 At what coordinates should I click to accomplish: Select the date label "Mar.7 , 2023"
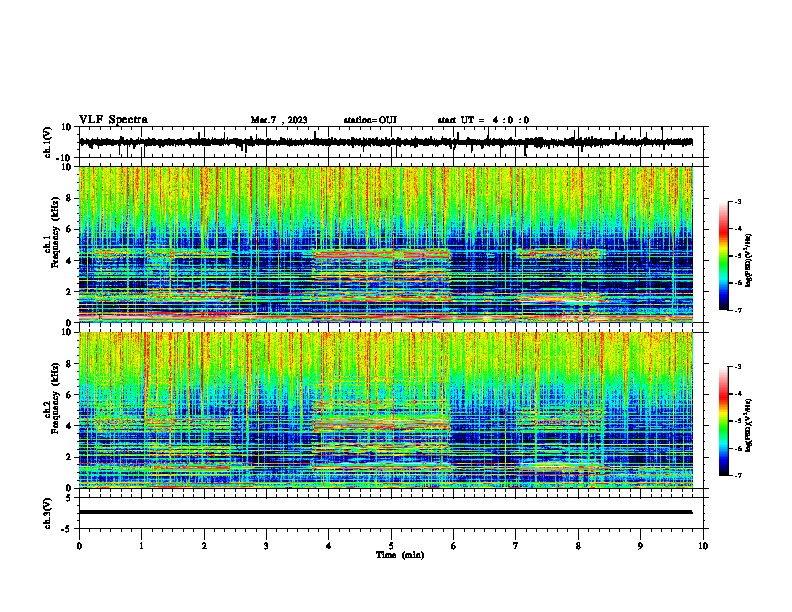(x=279, y=120)
